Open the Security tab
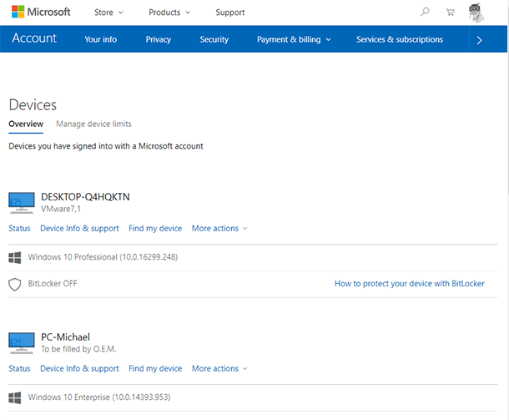The width and height of the screenshot is (509, 420). pyautogui.click(x=214, y=39)
